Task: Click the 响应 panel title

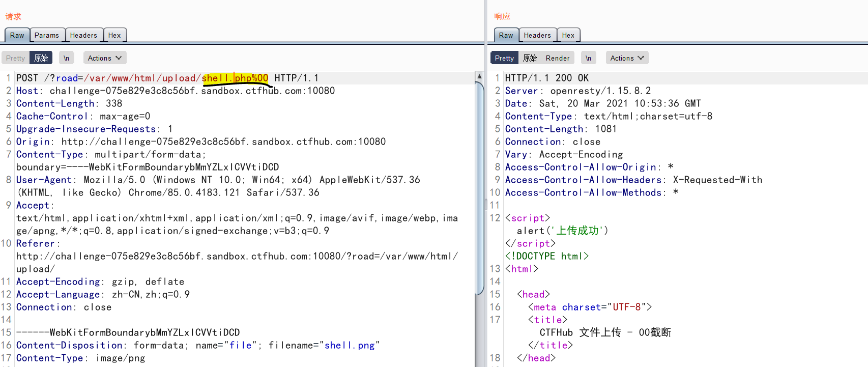Action: coord(502,16)
